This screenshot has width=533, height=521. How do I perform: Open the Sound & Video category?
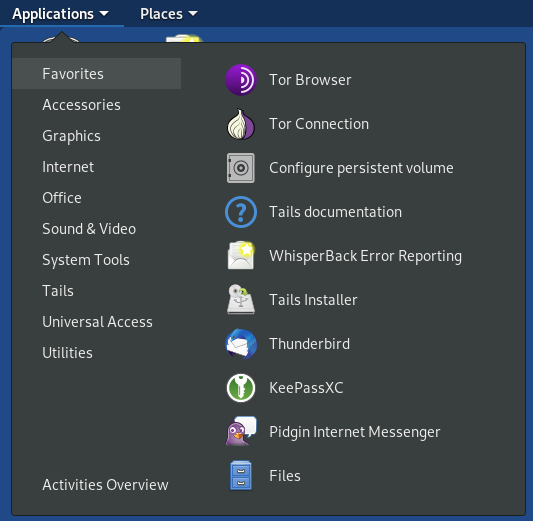tap(97, 228)
